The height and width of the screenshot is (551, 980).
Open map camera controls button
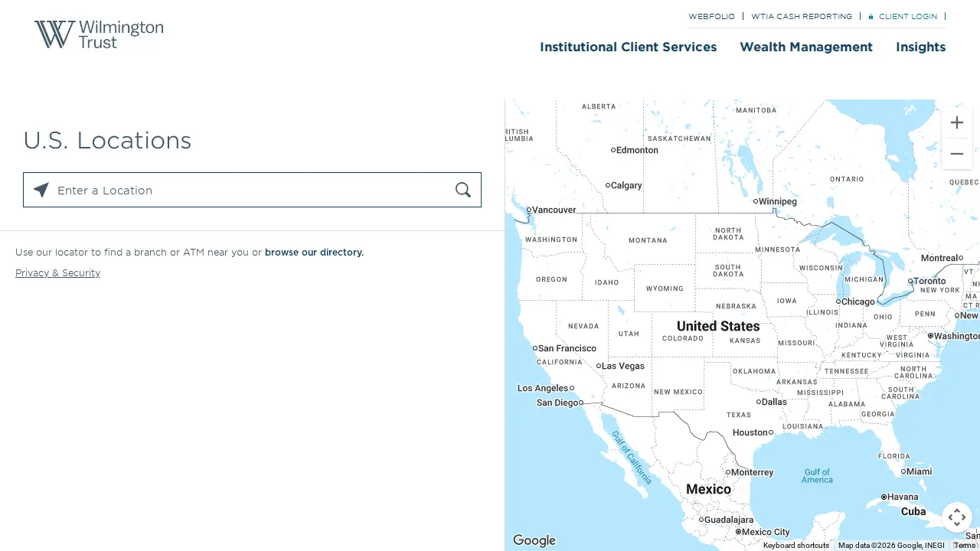[x=957, y=517]
